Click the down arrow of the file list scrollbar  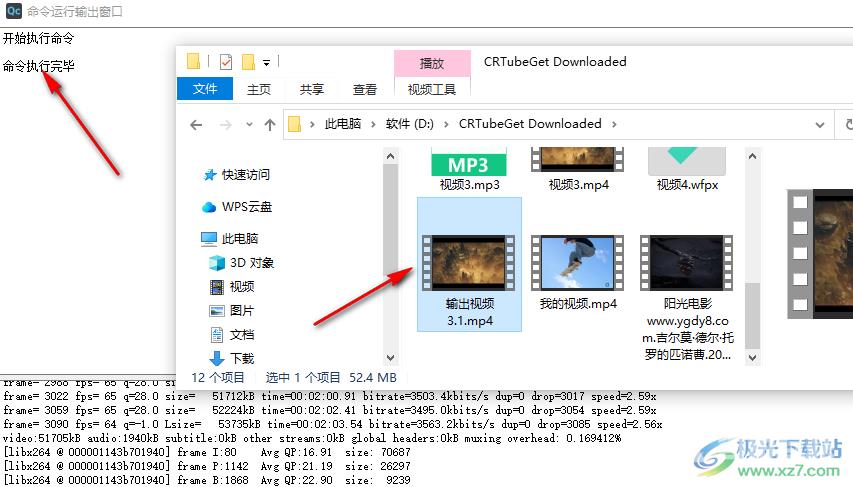click(x=752, y=357)
